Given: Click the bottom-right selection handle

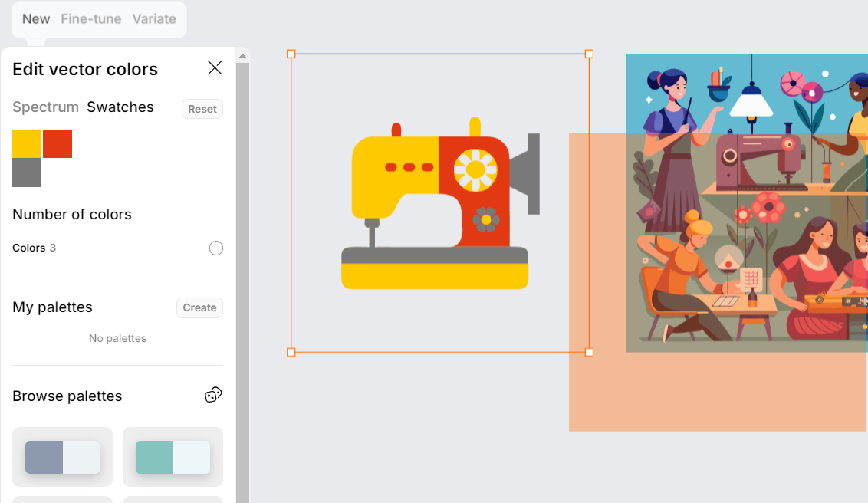Looking at the screenshot, I should (x=589, y=352).
